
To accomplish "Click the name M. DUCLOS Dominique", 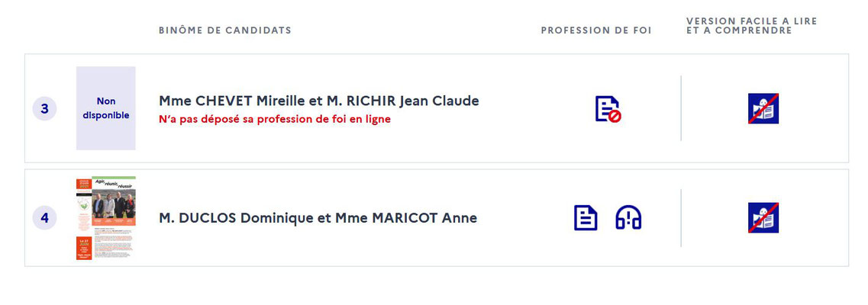I will [x=236, y=218].
